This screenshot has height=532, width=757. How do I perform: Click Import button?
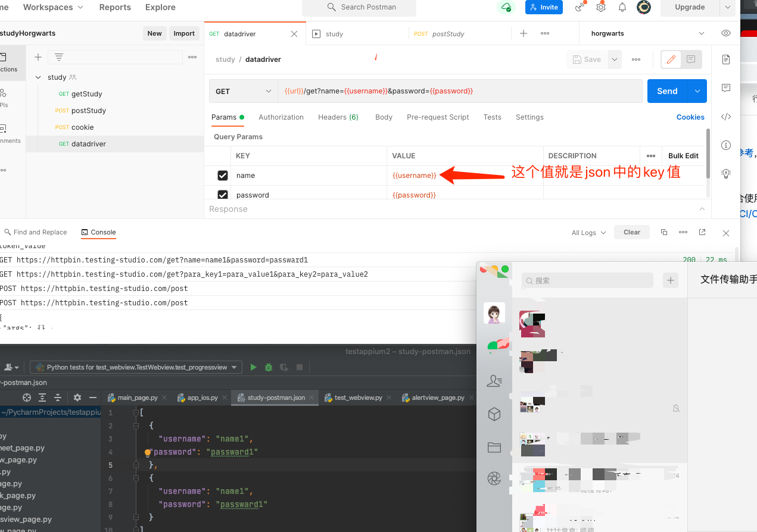[x=184, y=33]
